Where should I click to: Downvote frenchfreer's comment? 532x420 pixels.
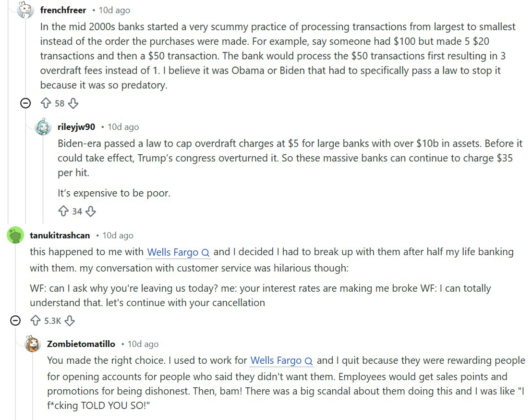pyautogui.click(x=73, y=103)
